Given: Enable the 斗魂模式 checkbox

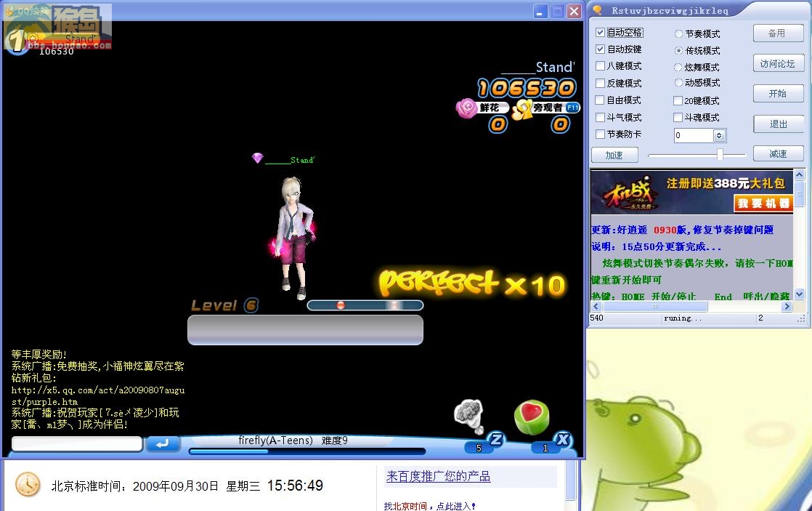Looking at the screenshot, I should pyautogui.click(x=678, y=118).
